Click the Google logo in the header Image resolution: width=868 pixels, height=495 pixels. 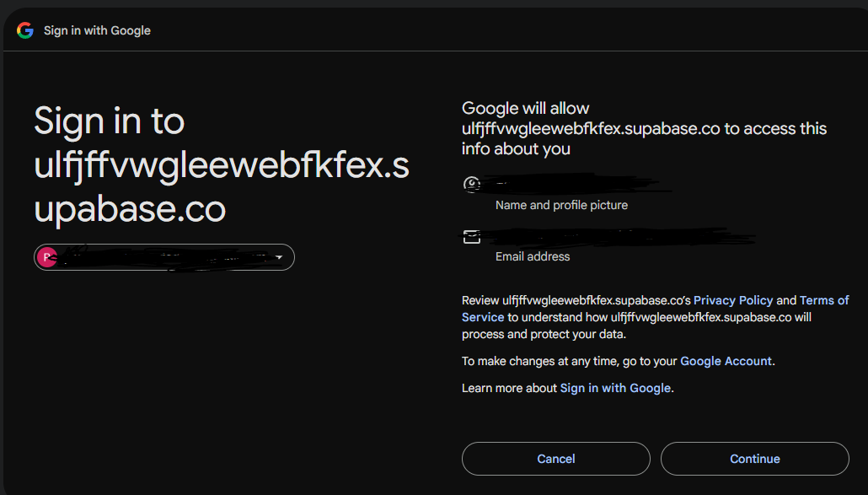point(25,30)
